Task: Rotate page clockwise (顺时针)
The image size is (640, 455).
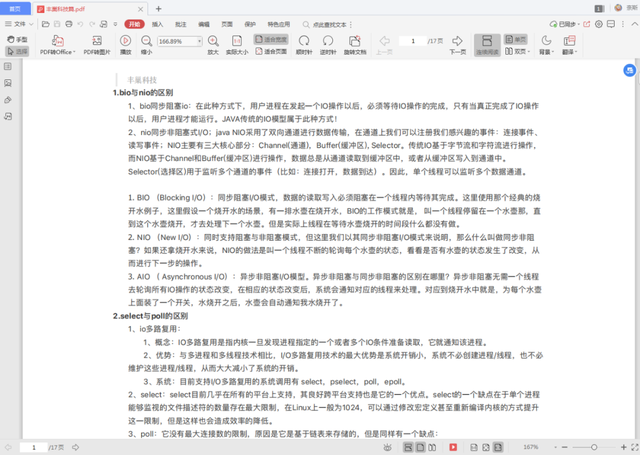Action: click(304, 45)
